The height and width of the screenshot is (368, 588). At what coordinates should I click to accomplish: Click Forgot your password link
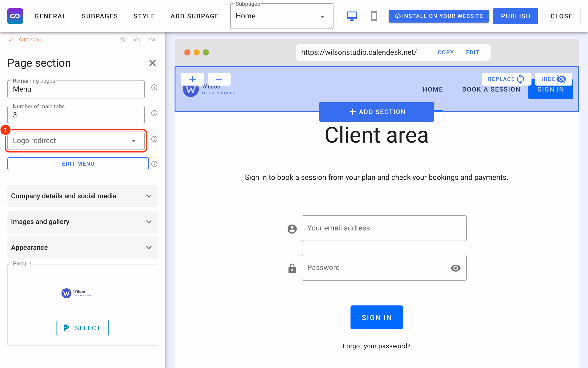point(376,346)
